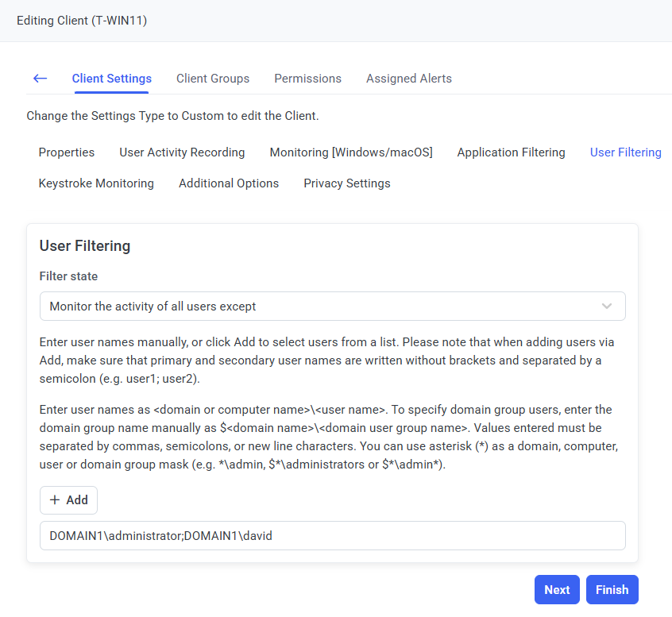Open the Properties settings section
This screenshot has height=617, width=672.
pos(67,152)
